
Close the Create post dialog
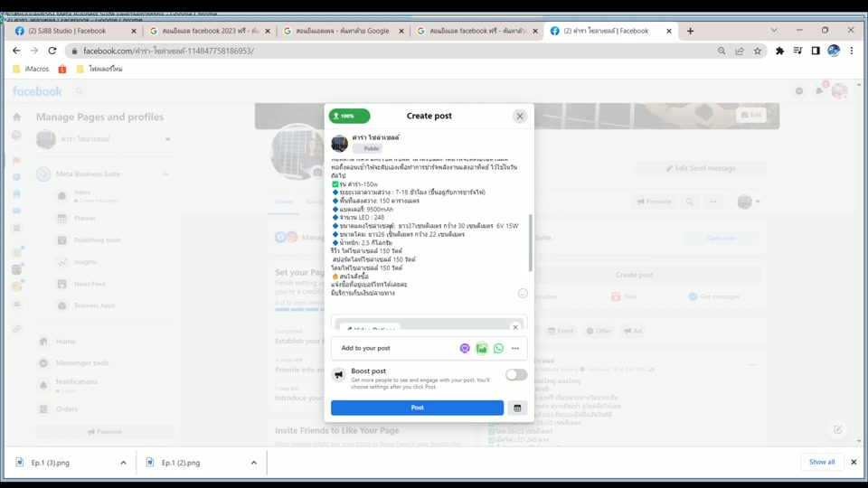click(520, 116)
